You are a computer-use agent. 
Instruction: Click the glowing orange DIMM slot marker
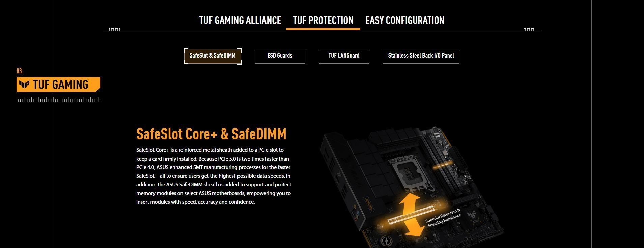tap(442, 166)
